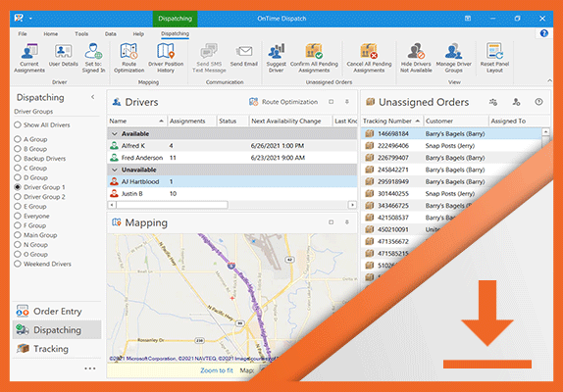Click Confirm All Pending Assignments
563x392 pixels.
tap(314, 58)
